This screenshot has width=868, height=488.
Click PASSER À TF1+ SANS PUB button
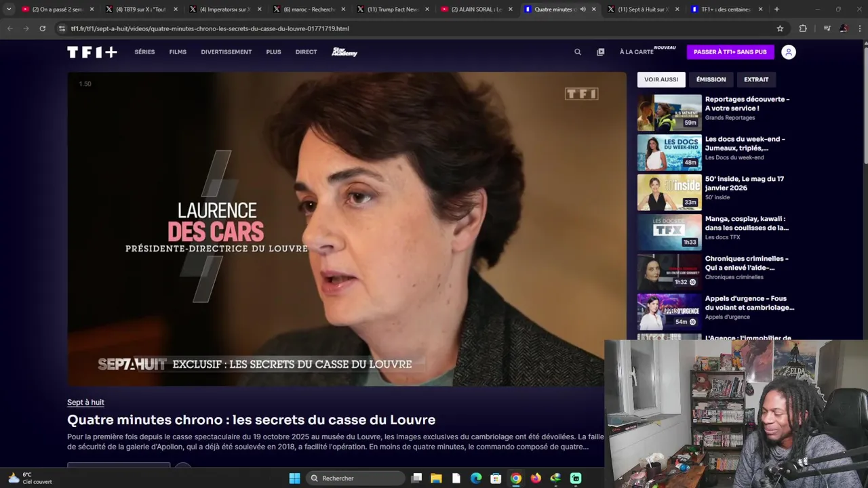(x=730, y=52)
